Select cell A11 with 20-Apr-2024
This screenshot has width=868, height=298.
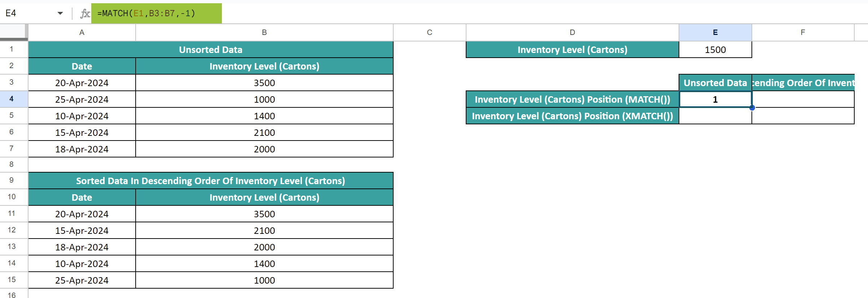tap(82, 214)
